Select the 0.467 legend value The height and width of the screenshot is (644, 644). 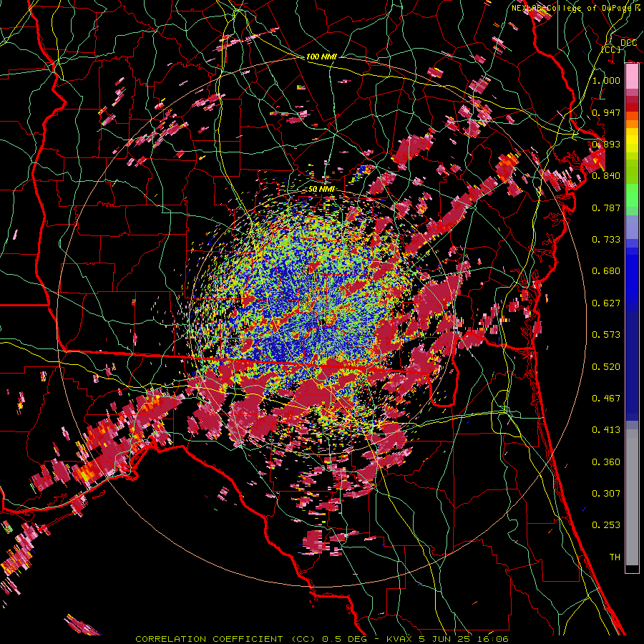point(606,398)
